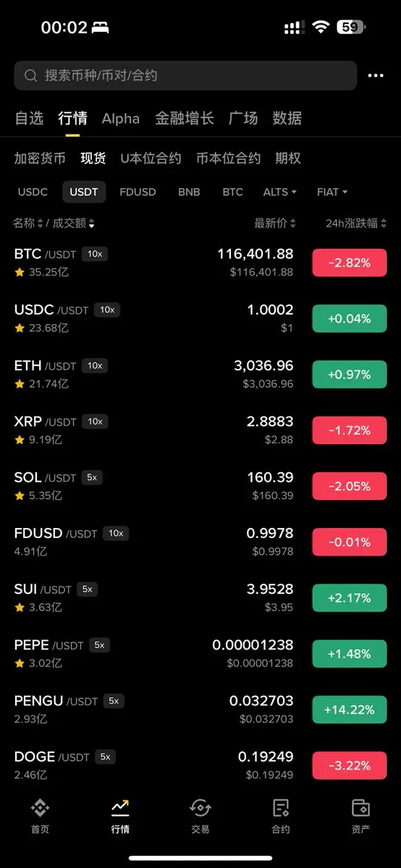Open the DOGE/USDT pair row
The image size is (401, 868).
tap(200, 765)
